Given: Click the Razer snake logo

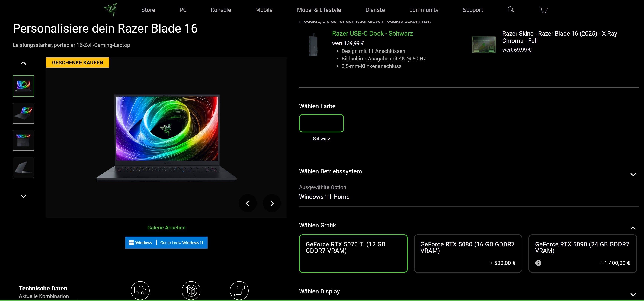Looking at the screenshot, I should click(x=111, y=10).
